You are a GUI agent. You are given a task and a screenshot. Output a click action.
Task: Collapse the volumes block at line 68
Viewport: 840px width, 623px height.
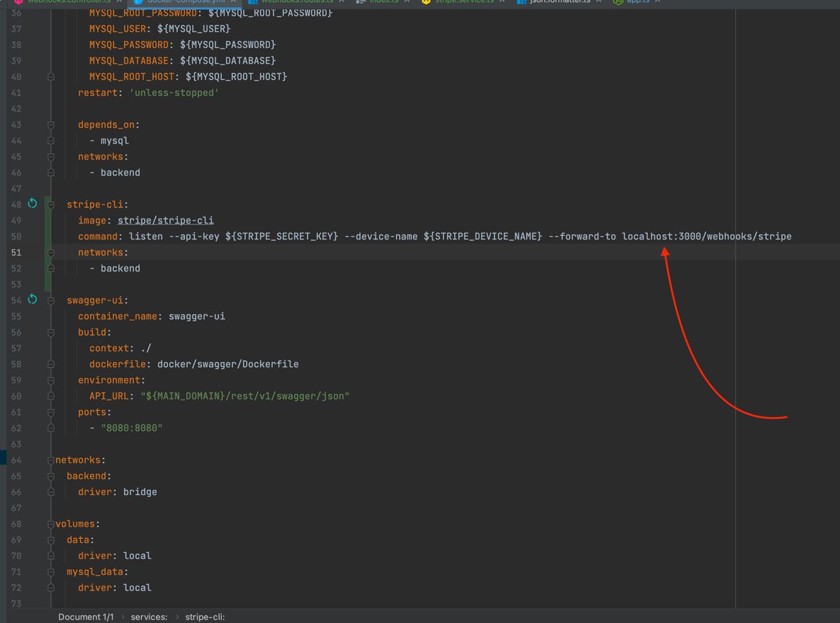click(51, 524)
